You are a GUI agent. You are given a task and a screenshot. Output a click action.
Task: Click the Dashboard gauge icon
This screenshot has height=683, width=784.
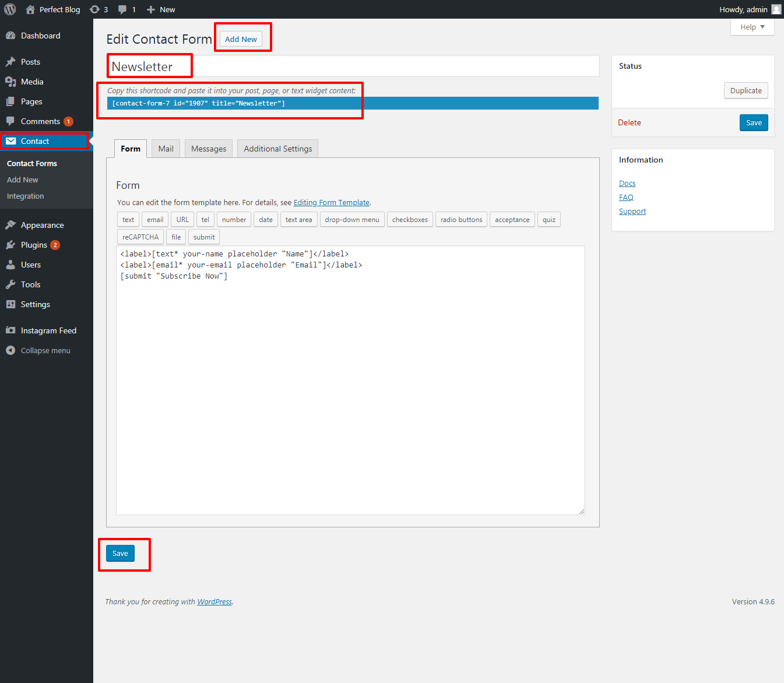point(10,36)
